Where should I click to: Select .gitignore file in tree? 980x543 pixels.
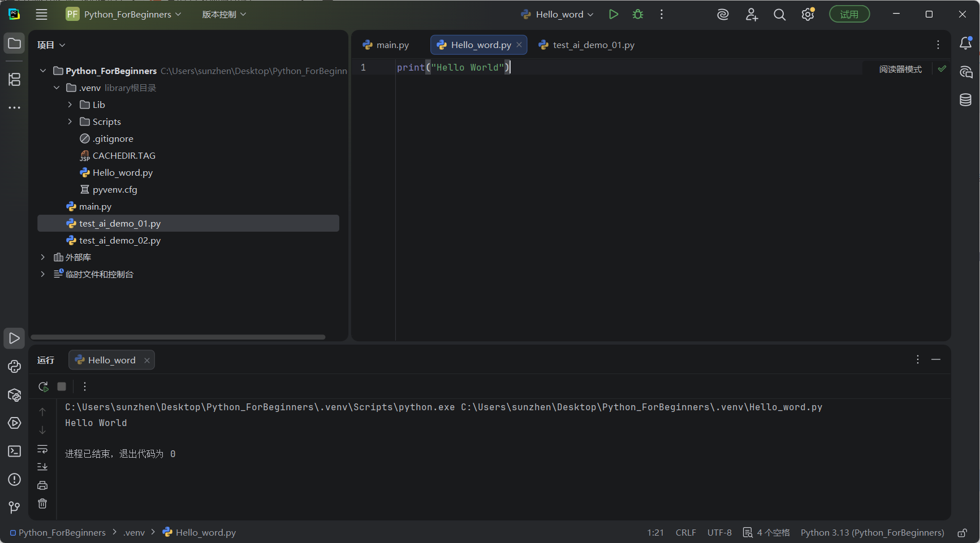point(188,138)
